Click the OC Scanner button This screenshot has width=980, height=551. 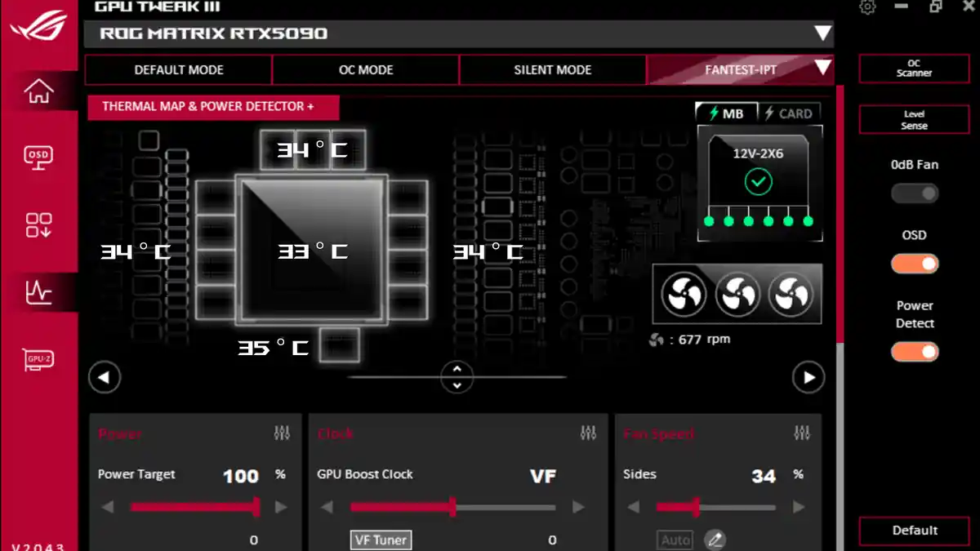coord(914,68)
